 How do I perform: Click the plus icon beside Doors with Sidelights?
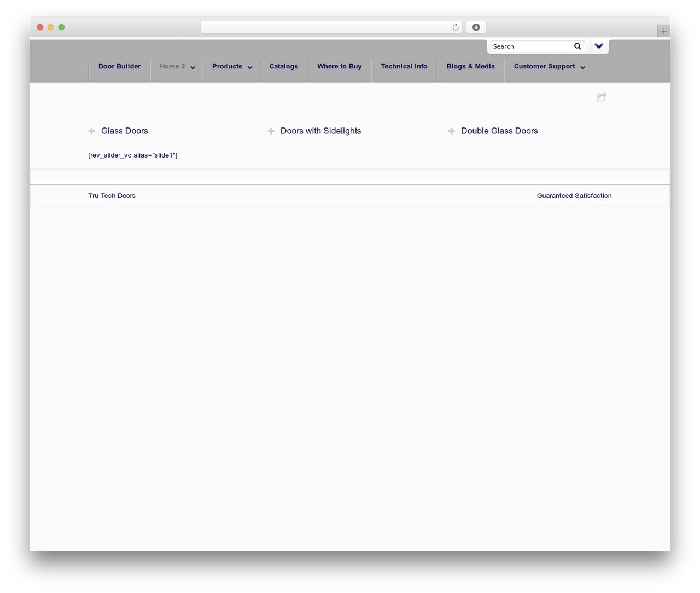tap(271, 131)
